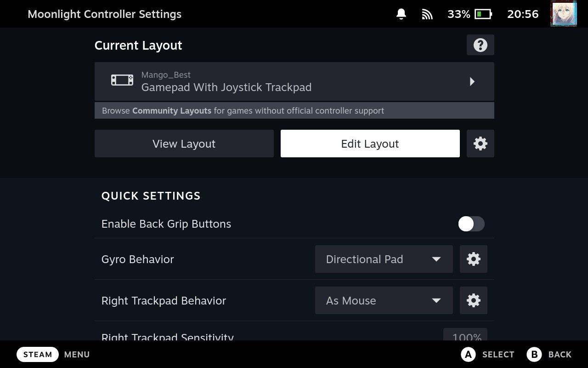Image resolution: width=588 pixels, height=368 pixels.
Task: Expand current layout selector arrow
Action: pos(472,81)
